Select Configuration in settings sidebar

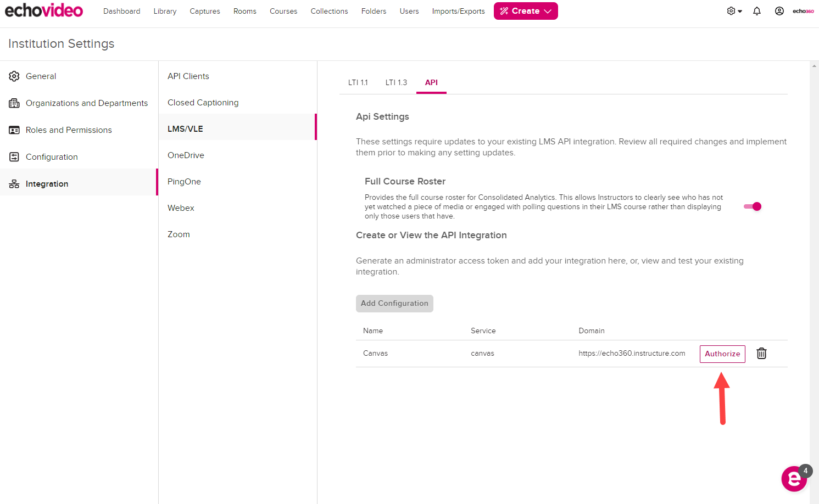click(x=79, y=157)
